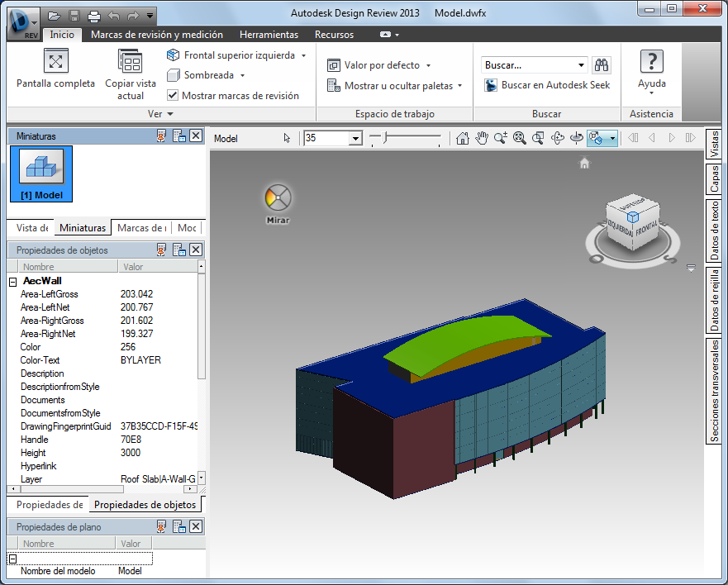Pin the Propiedades de plano palette
This screenshot has height=585, width=728.
point(161,526)
